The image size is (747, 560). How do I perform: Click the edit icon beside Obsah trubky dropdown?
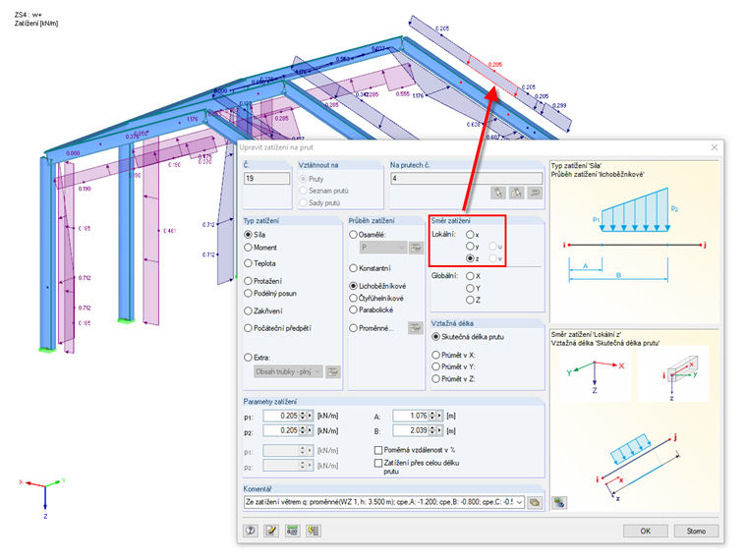pyautogui.click(x=332, y=372)
